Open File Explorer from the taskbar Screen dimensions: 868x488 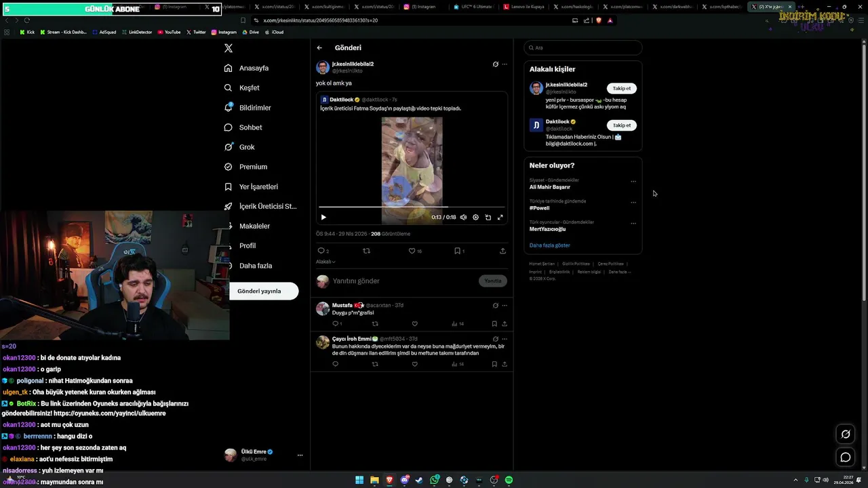click(x=374, y=481)
